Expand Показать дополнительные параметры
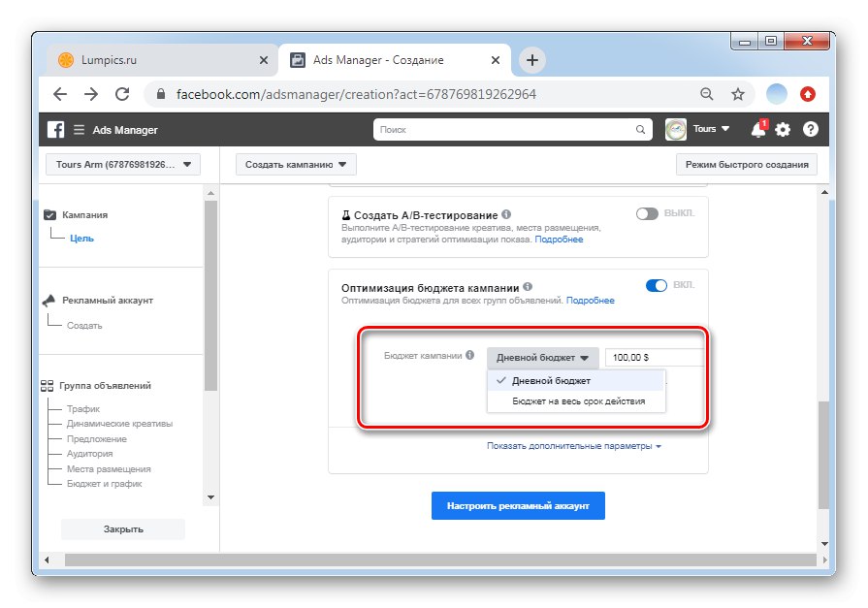868x608 pixels. (x=574, y=446)
